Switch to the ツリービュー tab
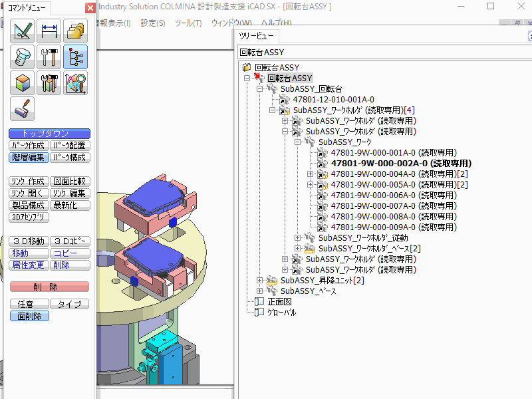532x399 pixels. pyautogui.click(x=256, y=36)
